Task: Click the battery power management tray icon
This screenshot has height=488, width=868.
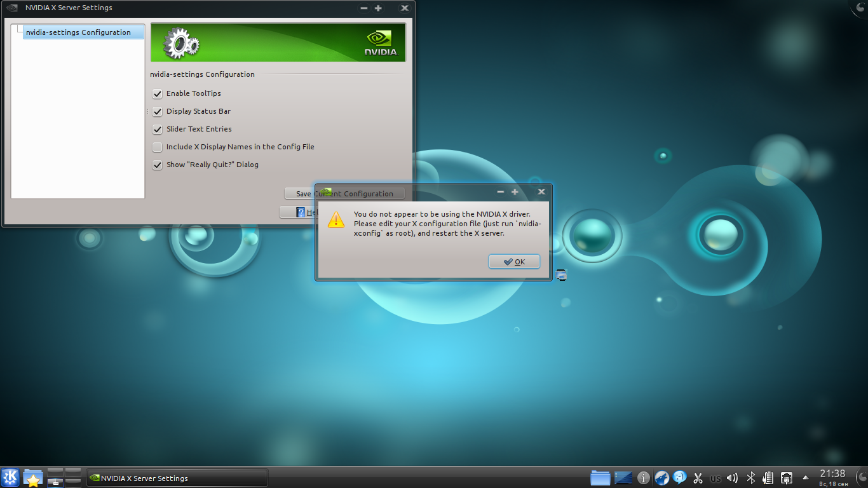Action: click(768, 478)
